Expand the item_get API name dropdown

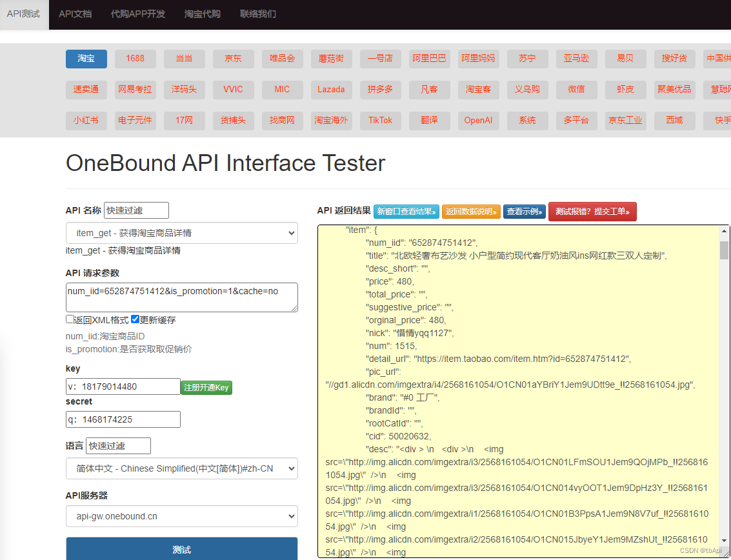tap(182, 233)
